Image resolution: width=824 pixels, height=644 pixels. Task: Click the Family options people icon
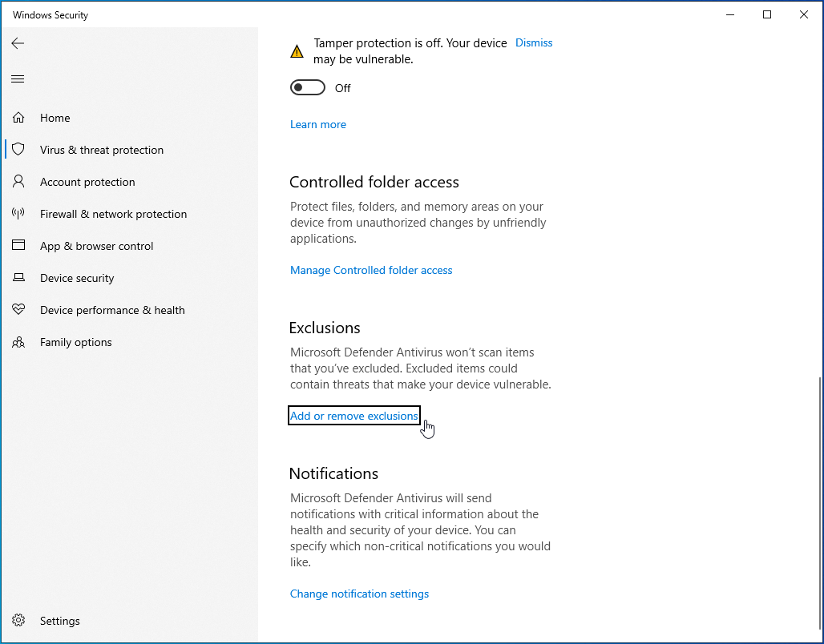click(18, 343)
